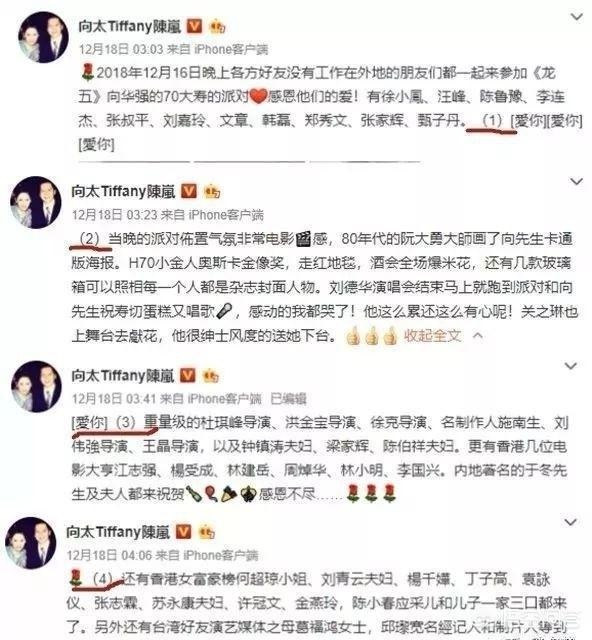Screen dimensions: 592x640
Task: Open the first post's chevron dropdown menu
Action: pos(576,17)
